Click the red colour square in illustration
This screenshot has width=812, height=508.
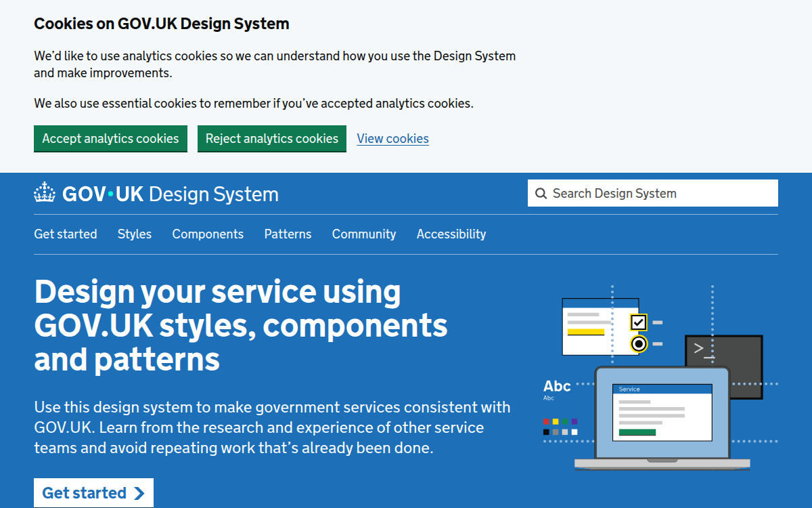(x=547, y=421)
